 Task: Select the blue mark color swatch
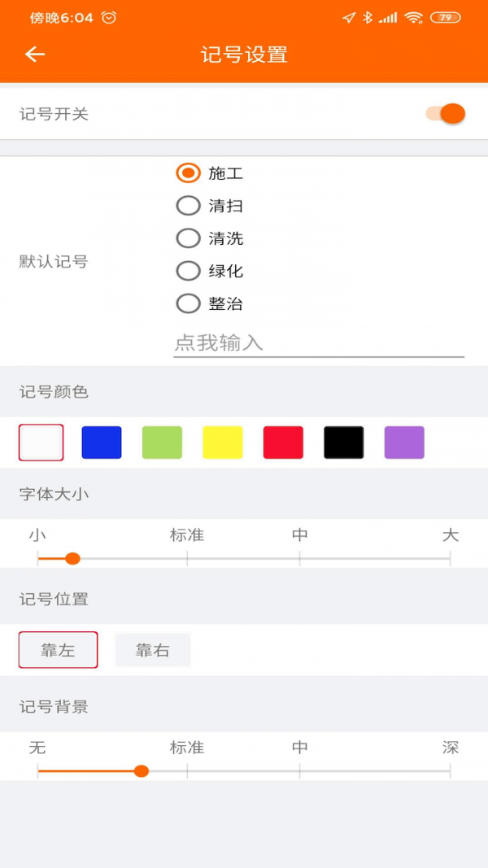[101, 441]
